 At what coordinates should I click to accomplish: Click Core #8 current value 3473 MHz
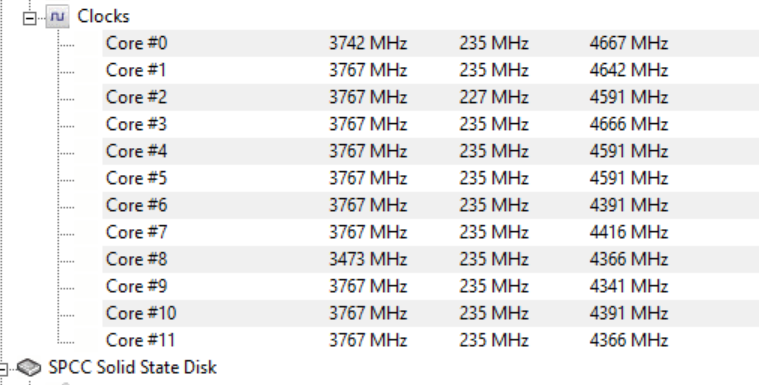tap(368, 259)
